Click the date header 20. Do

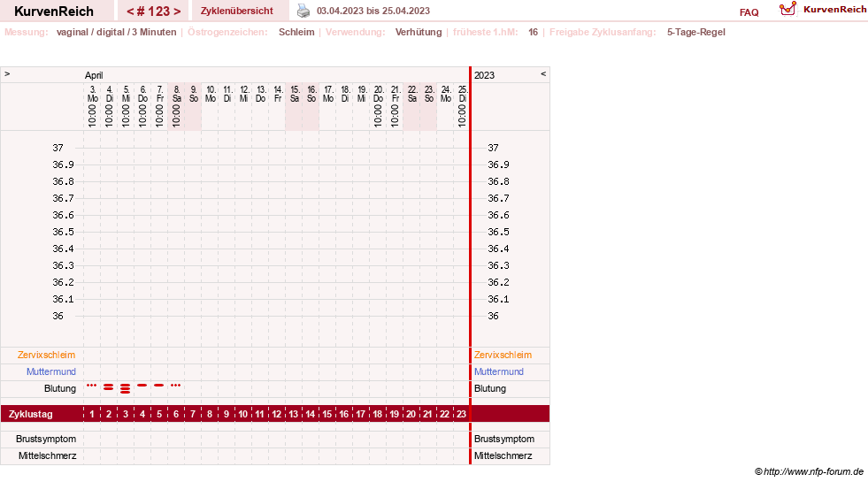pyautogui.click(x=378, y=94)
